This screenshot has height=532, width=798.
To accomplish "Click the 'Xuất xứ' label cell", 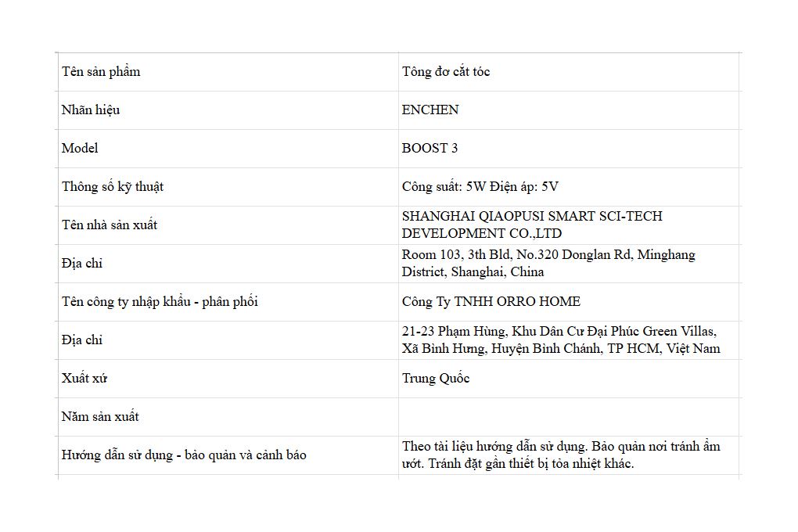I will pyautogui.click(x=228, y=379).
